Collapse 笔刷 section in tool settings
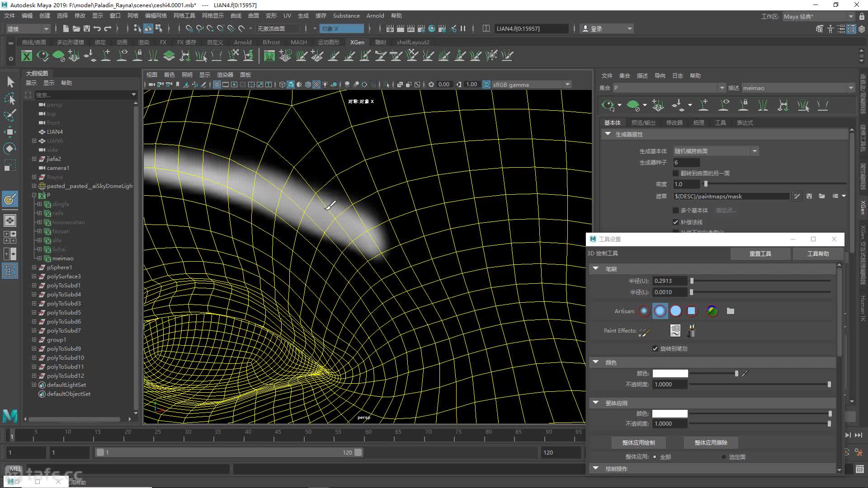 pos(596,268)
